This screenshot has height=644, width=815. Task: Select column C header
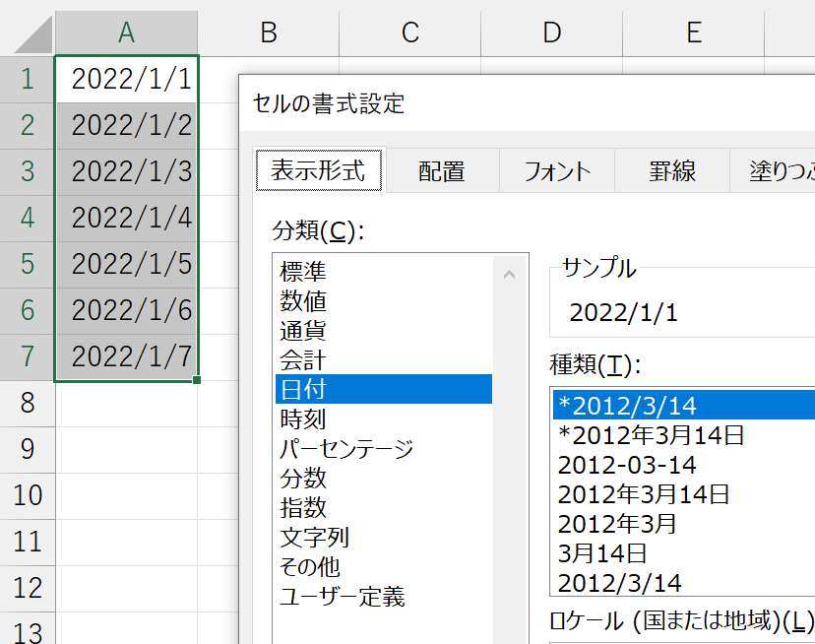410,32
